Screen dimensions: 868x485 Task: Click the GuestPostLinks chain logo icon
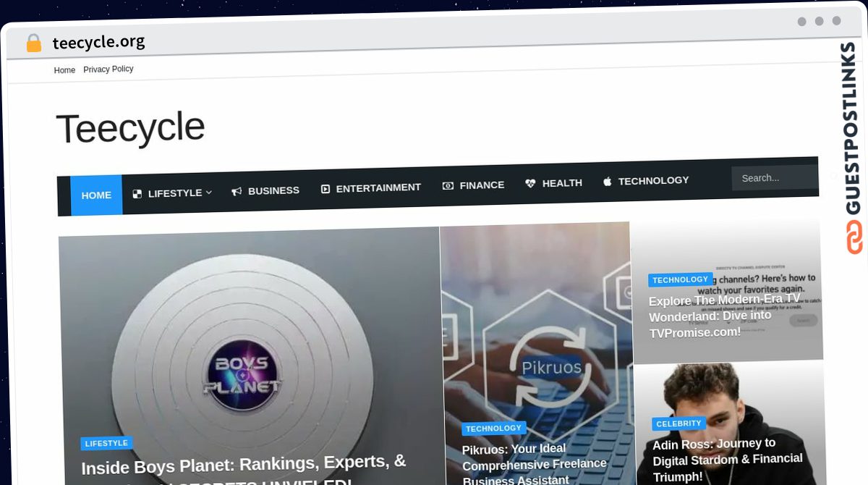(854, 237)
